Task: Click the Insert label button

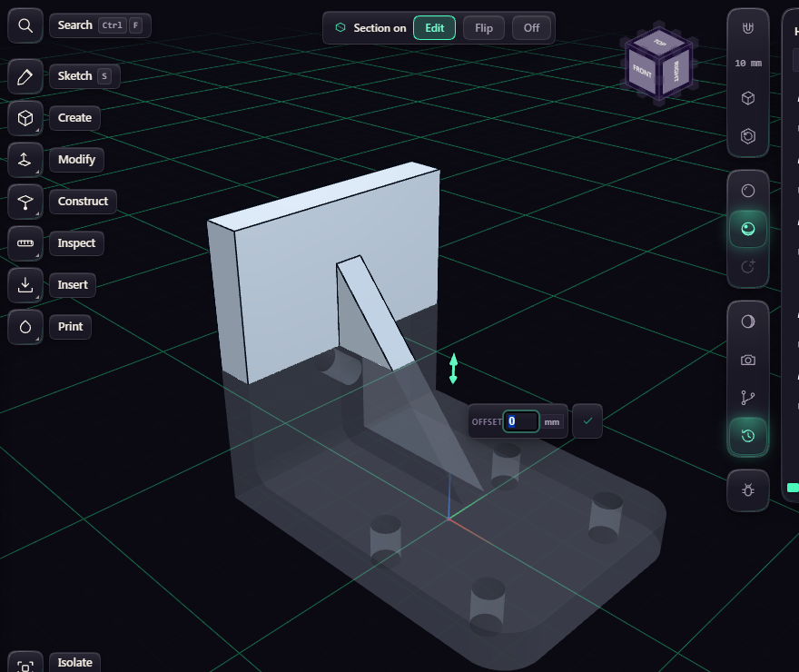Action: tap(73, 285)
